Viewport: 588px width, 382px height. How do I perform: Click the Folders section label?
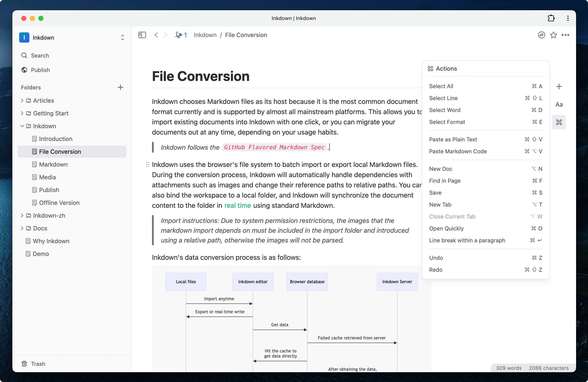(x=31, y=87)
